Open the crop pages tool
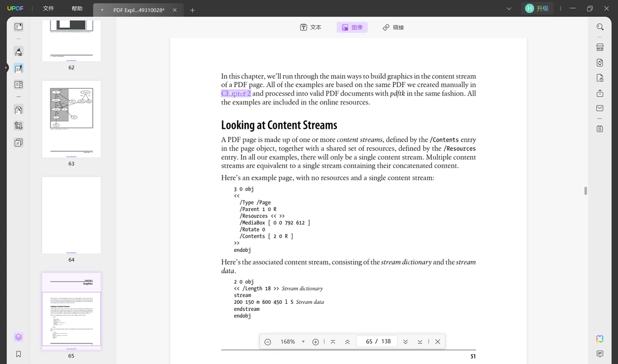This screenshot has height=364, width=618. (19, 126)
